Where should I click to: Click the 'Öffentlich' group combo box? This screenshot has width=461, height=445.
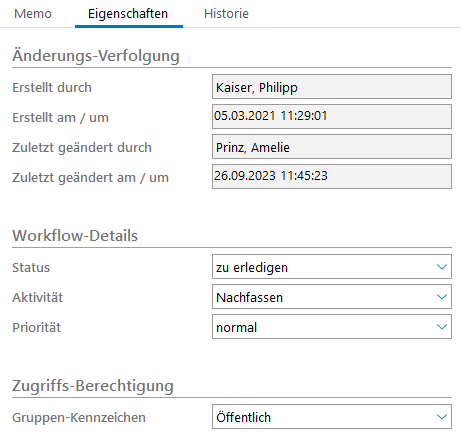[x=332, y=417]
